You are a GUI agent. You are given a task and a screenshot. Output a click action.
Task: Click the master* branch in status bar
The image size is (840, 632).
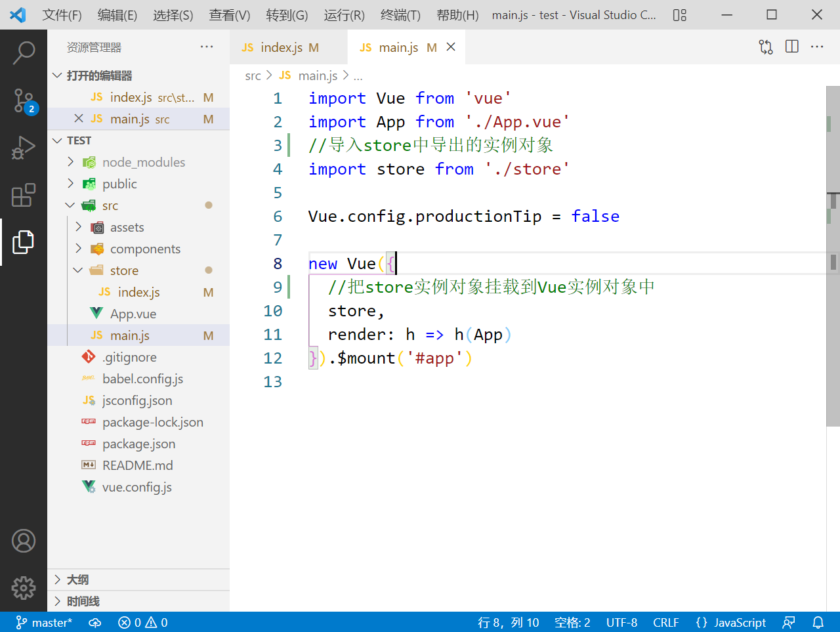point(45,622)
